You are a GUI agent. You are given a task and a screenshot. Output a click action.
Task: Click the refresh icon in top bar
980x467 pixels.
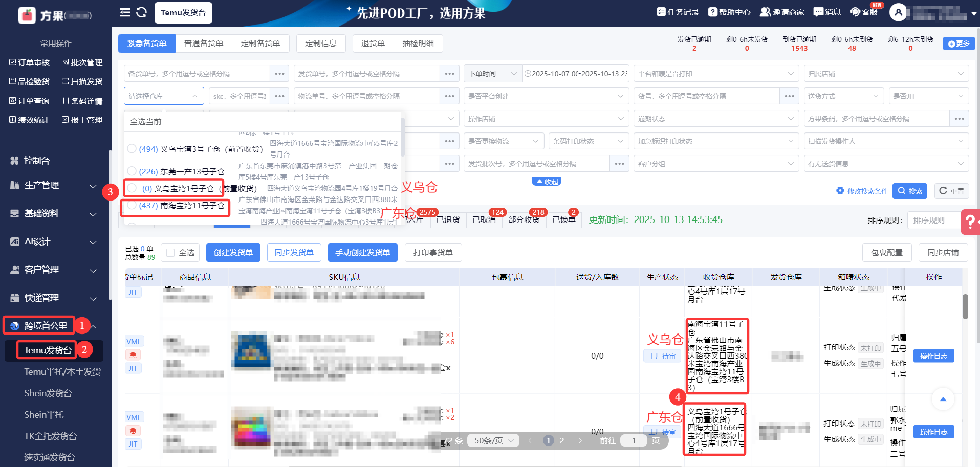click(x=142, y=12)
